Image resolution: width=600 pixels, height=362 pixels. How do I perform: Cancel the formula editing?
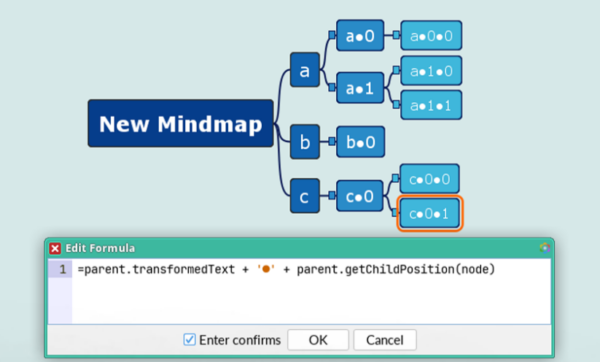[385, 340]
